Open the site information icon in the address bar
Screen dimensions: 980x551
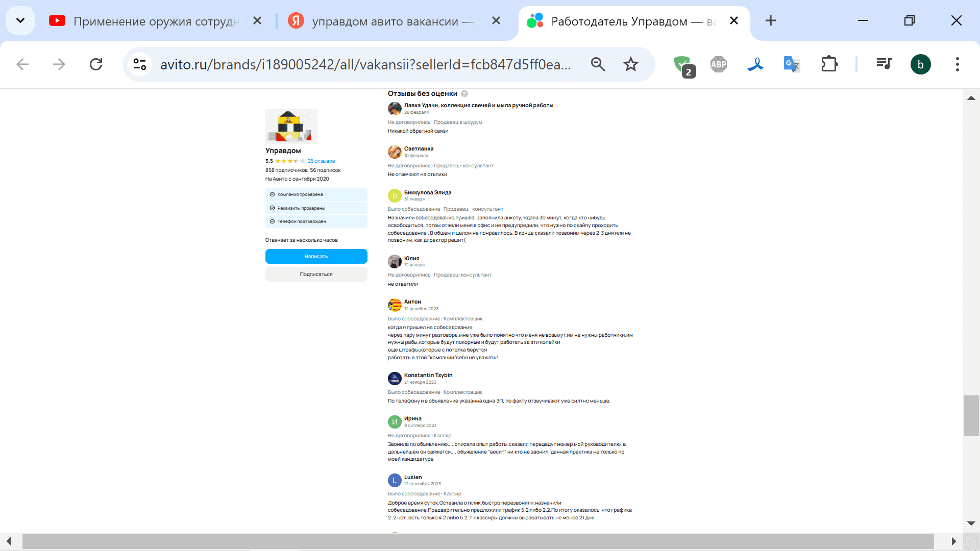click(140, 65)
